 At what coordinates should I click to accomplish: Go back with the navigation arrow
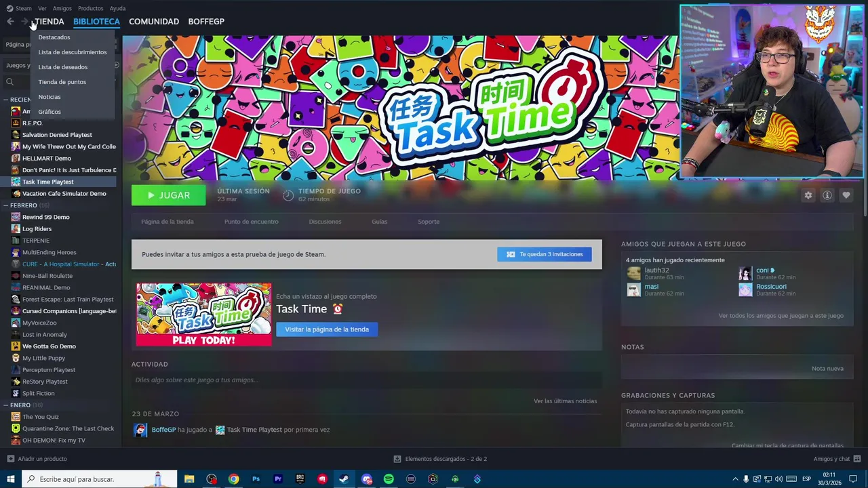pyautogui.click(x=10, y=22)
